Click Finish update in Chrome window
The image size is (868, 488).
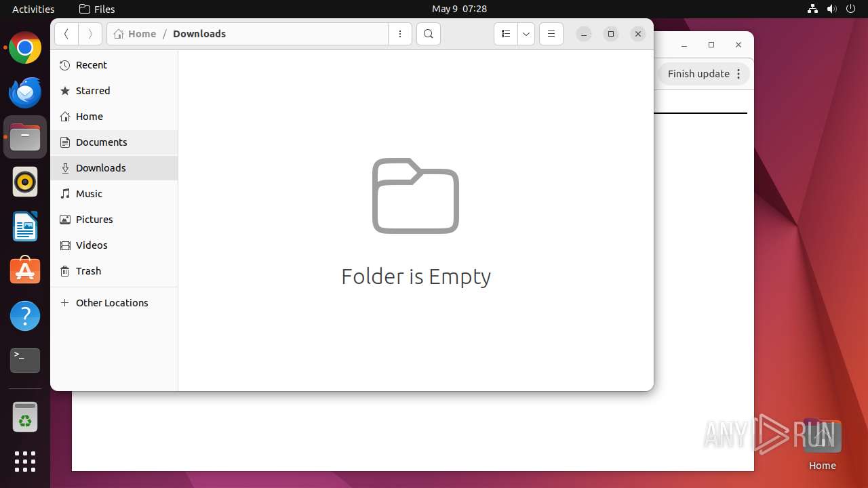tap(698, 74)
